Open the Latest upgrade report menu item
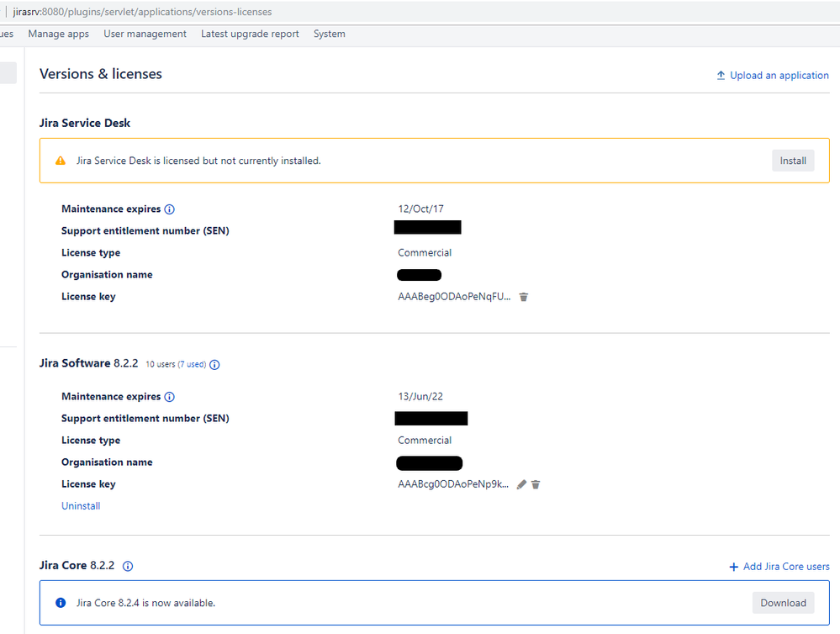This screenshot has width=840, height=634. pyautogui.click(x=251, y=34)
